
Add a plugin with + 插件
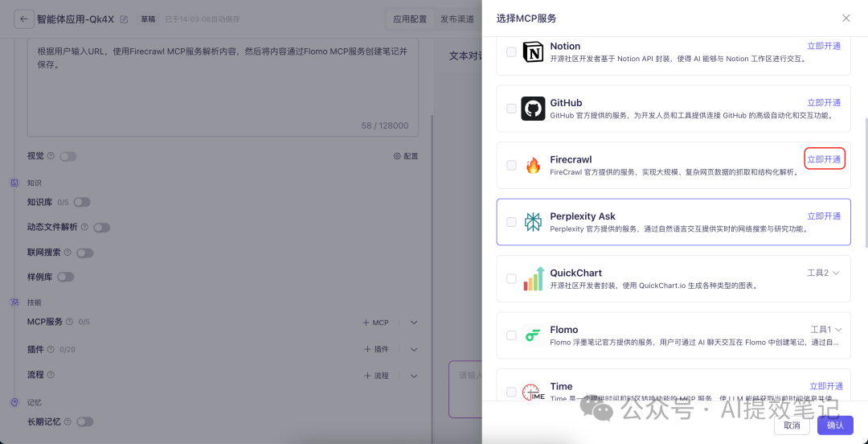[376, 349]
